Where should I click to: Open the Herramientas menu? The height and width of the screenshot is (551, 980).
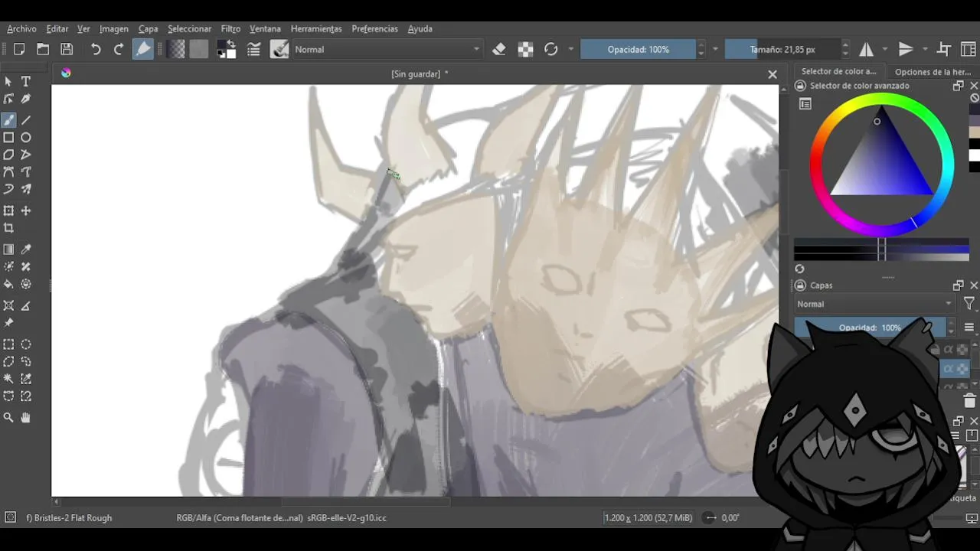click(316, 28)
